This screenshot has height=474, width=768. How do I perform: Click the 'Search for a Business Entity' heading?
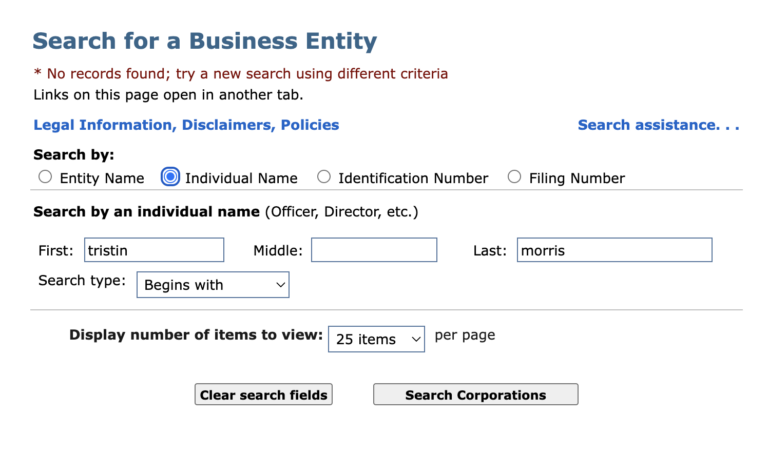[x=205, y=42]
